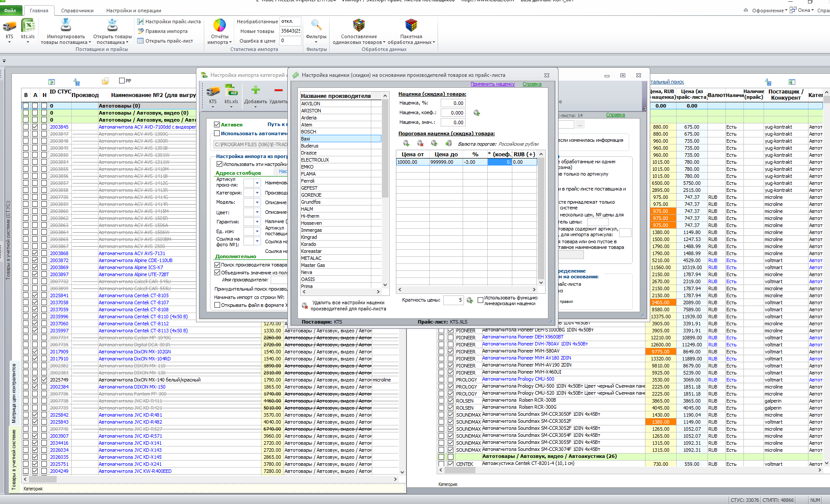Click Открыть прайс-лист in the ribbon
Screen dimensions: 830x504
165,41
